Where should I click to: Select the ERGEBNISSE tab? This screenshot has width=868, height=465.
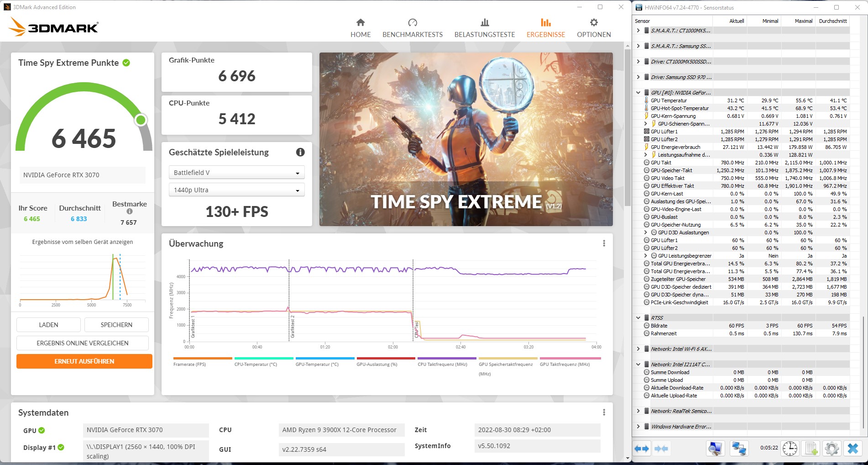pos(546,28)
